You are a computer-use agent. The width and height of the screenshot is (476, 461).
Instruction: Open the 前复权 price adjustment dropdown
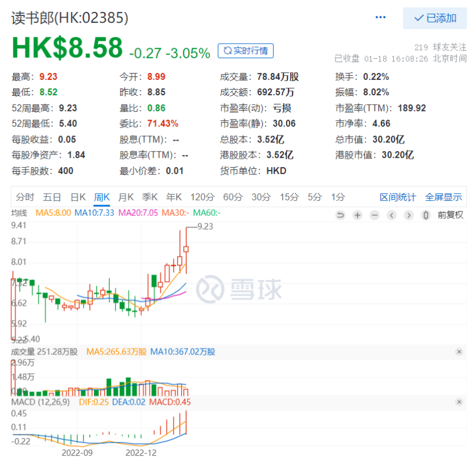pyautogui.click(x=450, y=215)
